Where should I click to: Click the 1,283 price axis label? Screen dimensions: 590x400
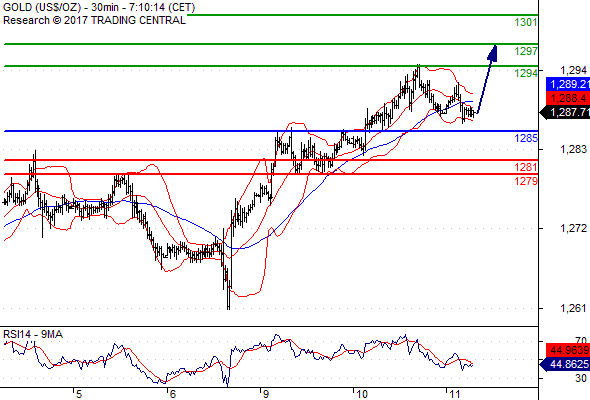(x=573, y=149)
